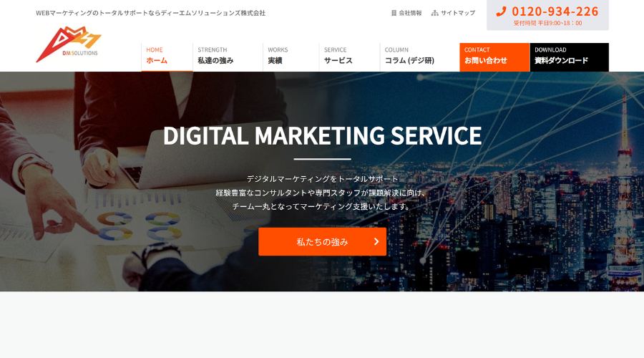This screenshot has height=358, width=644.
Task: Click the DIGITAL MARKETING SERVICE headline
Action: pos(323,135)
